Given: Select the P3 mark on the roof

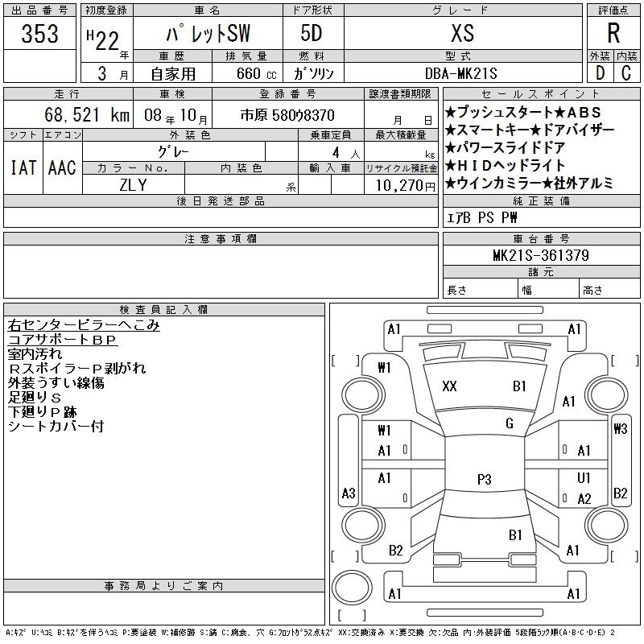Looking at the screenshot, I should (484, 480).
